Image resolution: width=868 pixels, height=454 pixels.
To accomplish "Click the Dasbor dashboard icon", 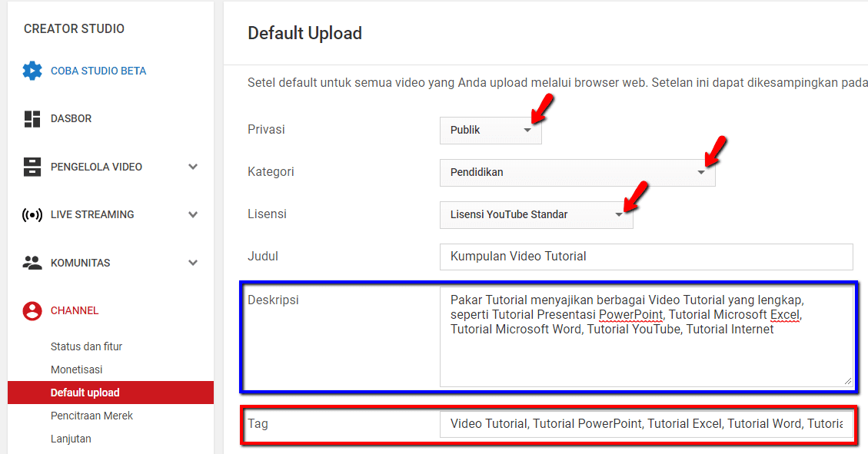I will [x=32, y=119].
